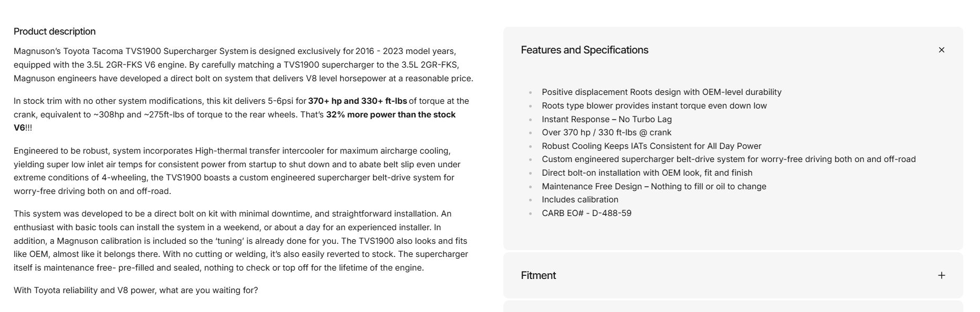Screen dimensions: 980x312
Task: Click bold '32% more power than the stock' text
Action: coord(391,115)
